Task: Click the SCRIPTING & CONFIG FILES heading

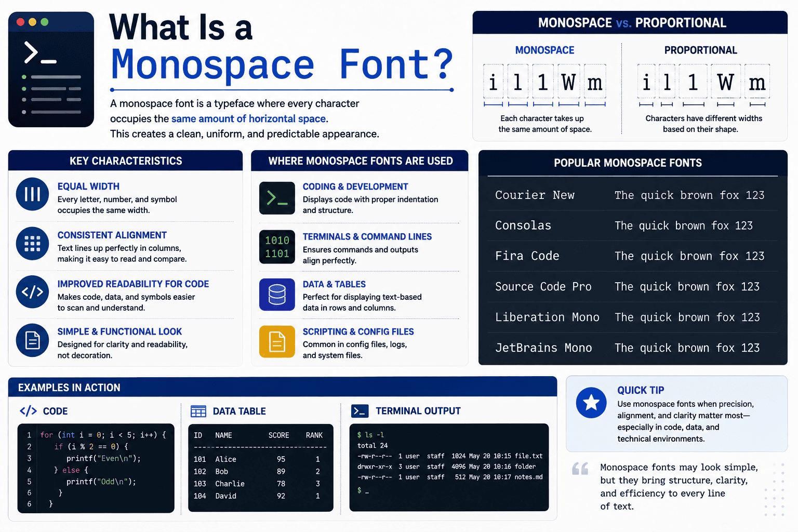Action: click(x=358, y=331)
